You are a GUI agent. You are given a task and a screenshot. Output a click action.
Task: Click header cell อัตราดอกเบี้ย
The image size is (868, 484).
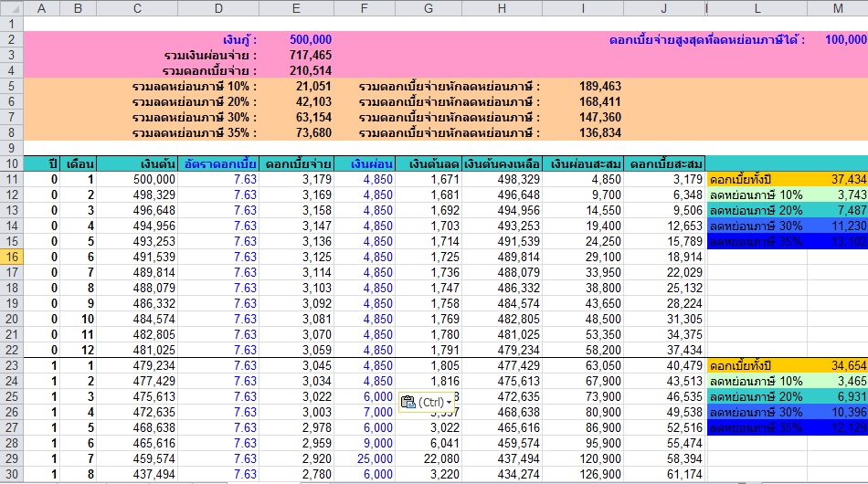click(x=220, y=163)
